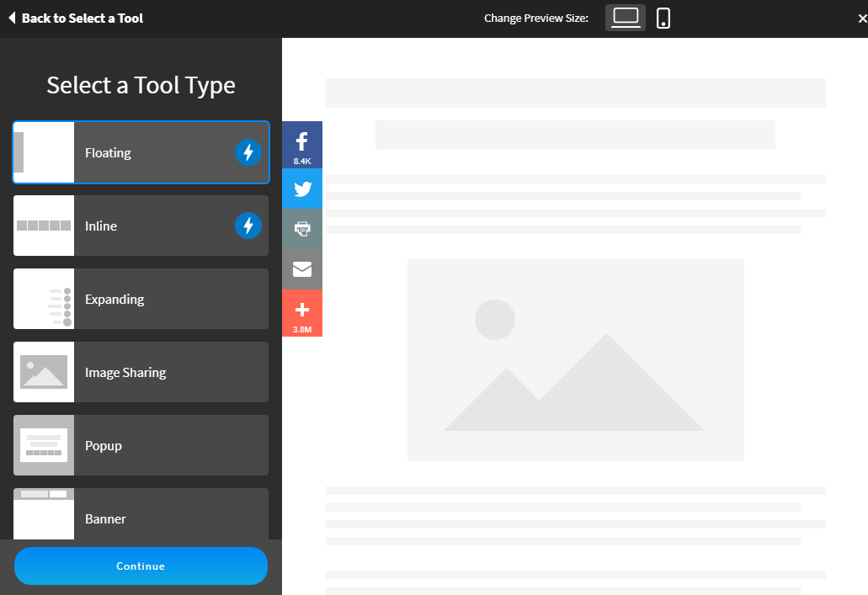Image resolution: width=868 pixels, height=595 pixels.
Task: Select the Expanding tool type
Action: pyautogui.click(x=141, y=299)
